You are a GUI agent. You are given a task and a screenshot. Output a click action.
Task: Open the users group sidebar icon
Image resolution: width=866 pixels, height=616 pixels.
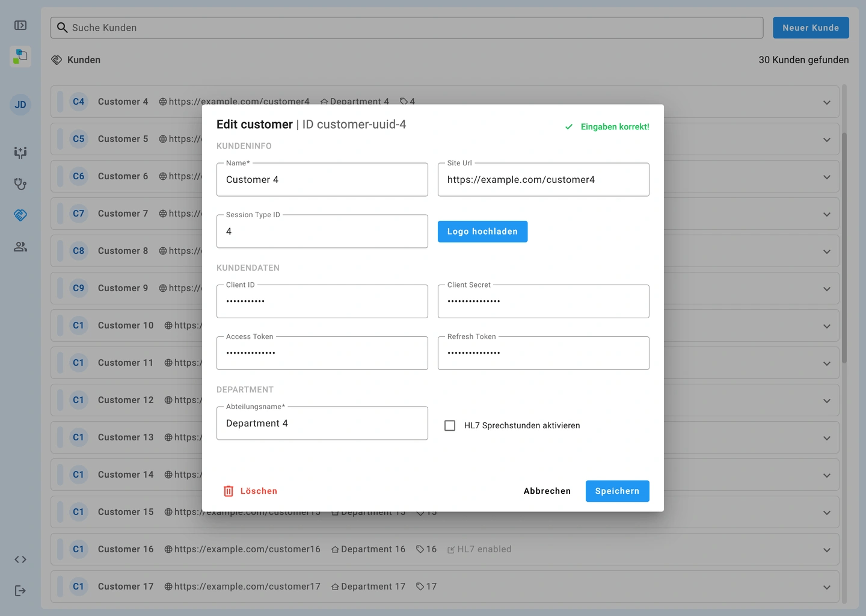(20, 247)
